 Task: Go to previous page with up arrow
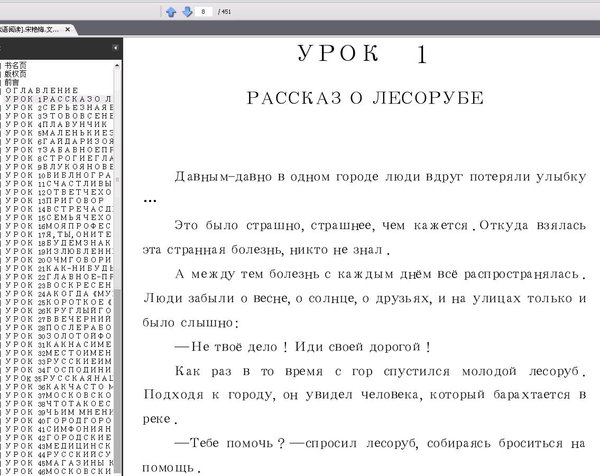tap(171, 12)
